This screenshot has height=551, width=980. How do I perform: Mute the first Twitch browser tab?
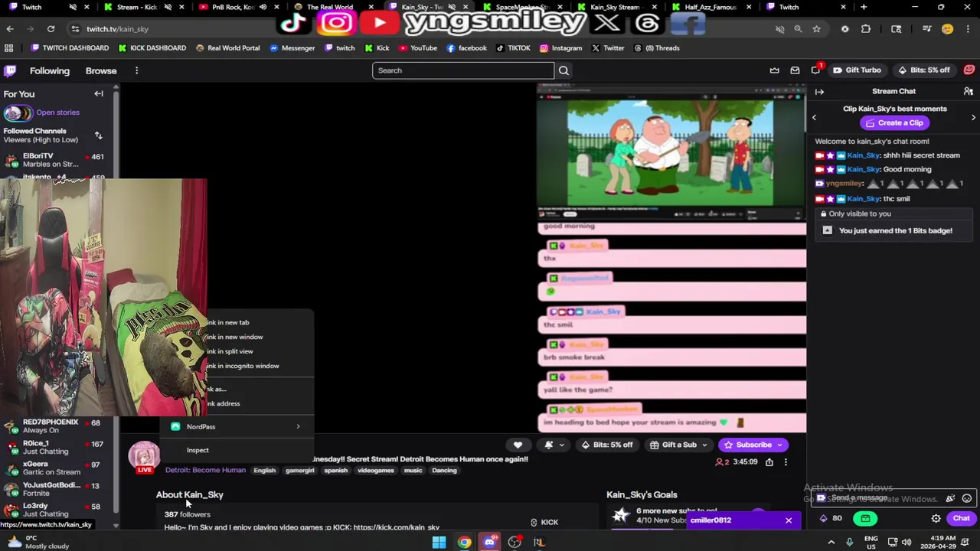(x=73, y=7)
